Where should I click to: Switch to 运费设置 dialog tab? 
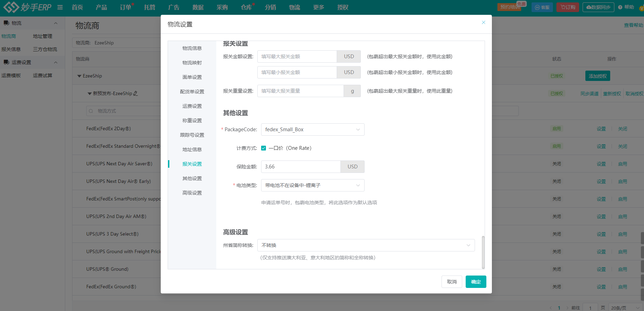pos(192,106)
